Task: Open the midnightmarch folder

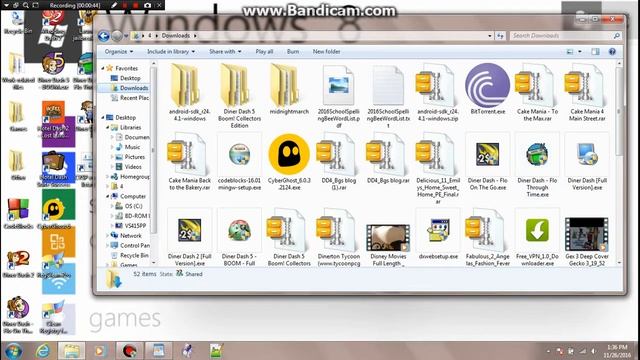Action: 289,89
